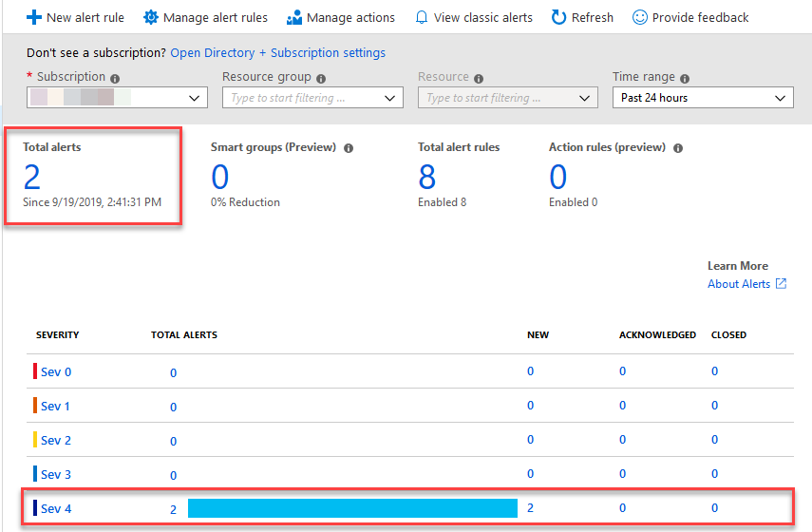812x532 pixels.
Task: Click the Refresh circular arrow icon
Action: pos(558,17)
